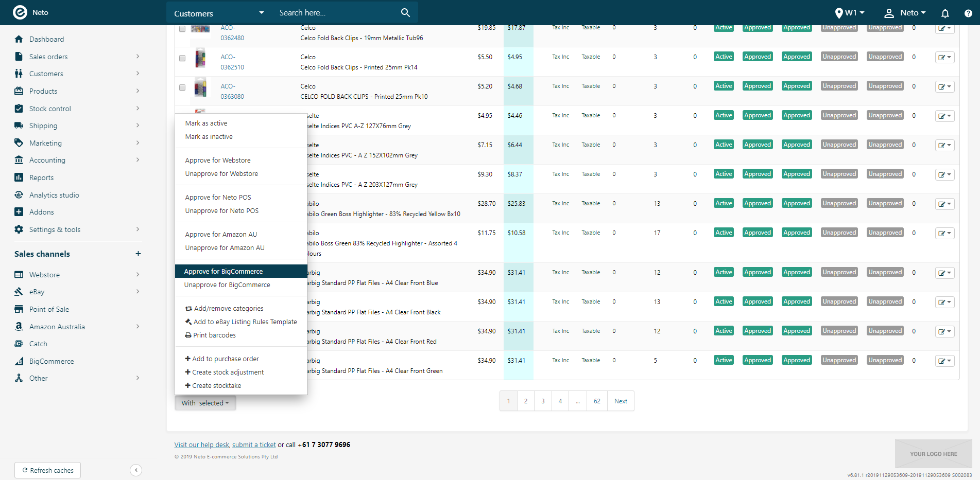Image resolution: width=980 pixels, height=480 pixels.
Task: Open the Customers search scope dropdown
Action: click(219, 13)
